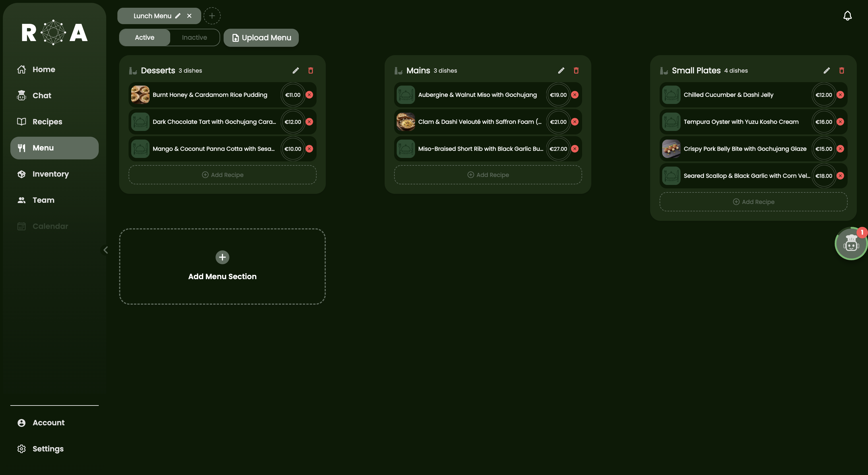This screenshot has width=868, height=475.
Task: Switch to Inactive menus
Action: pos(194,37)
